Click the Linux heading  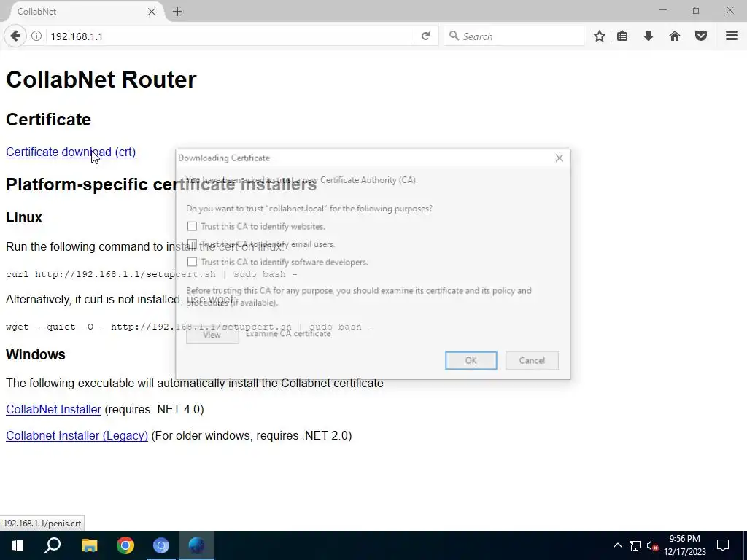coord(24,217)
